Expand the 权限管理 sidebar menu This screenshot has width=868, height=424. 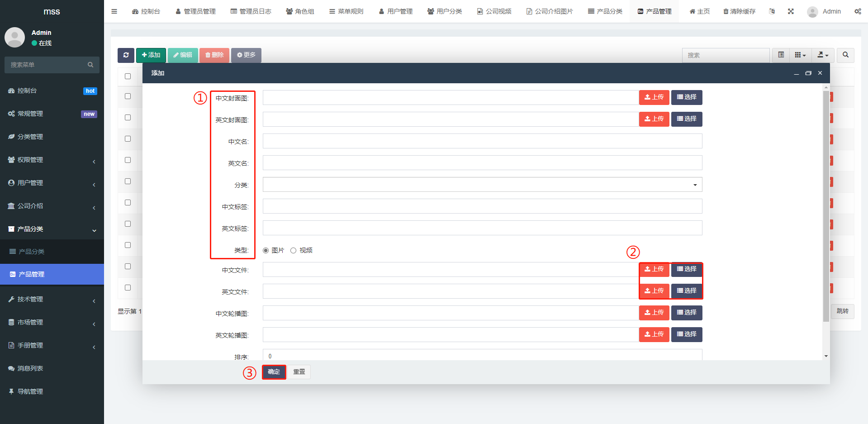pyautogui.click(x=52, y=160)
